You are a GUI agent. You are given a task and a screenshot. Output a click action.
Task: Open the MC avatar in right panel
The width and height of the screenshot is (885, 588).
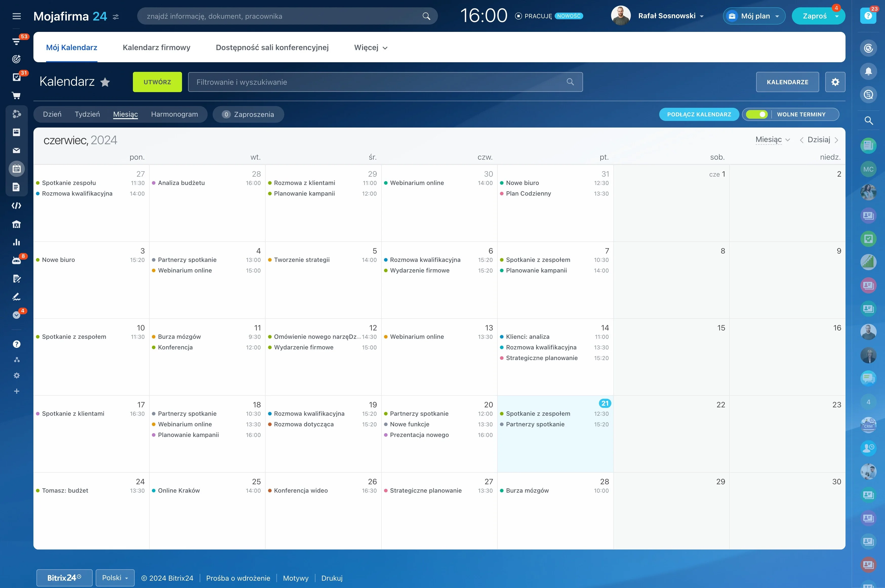click(868, 169)
